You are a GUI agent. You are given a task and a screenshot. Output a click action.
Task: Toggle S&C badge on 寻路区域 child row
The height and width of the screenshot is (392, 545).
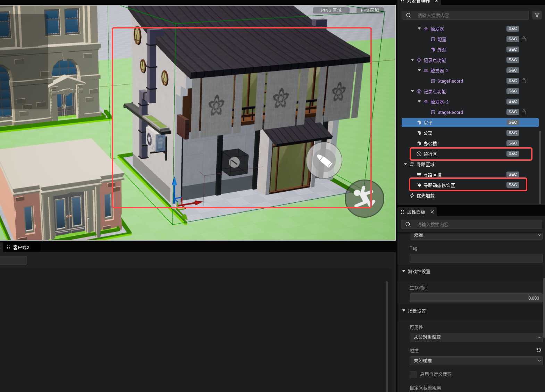(513, 174)
